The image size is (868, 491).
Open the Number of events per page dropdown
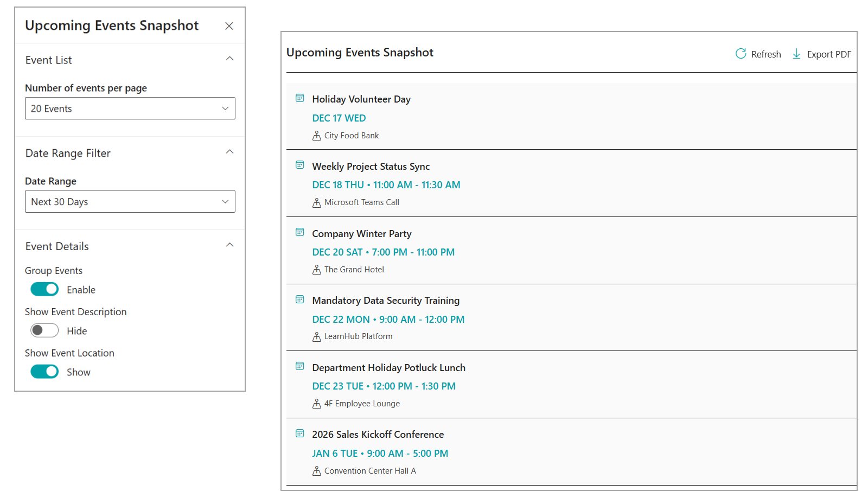point(130,109)
